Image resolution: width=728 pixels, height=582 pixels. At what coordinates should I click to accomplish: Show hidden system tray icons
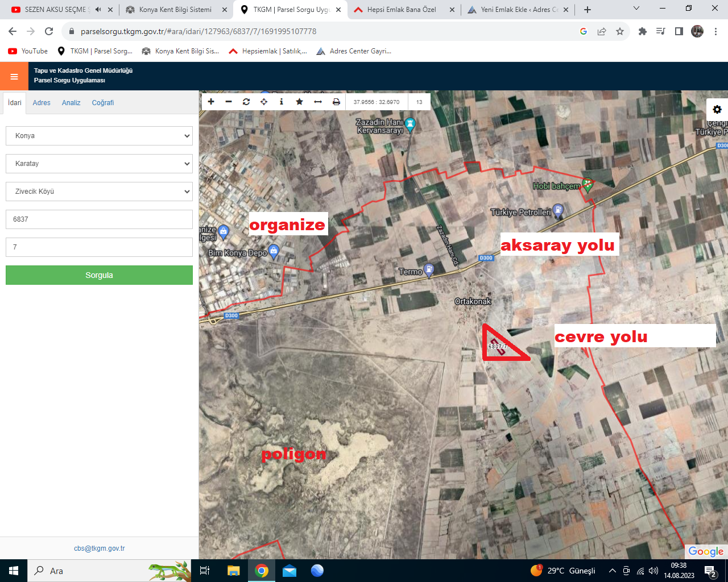pos(612,571)
